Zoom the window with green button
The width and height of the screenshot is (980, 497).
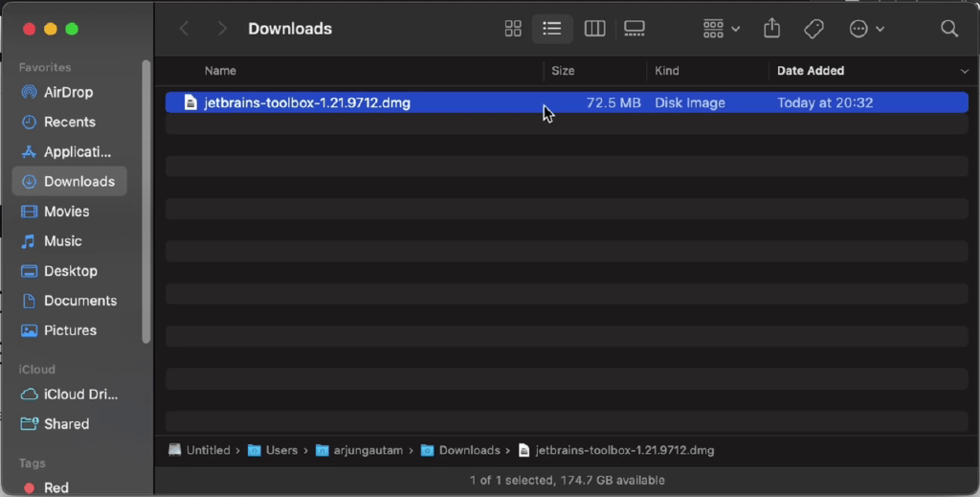click(x=72, y=29)
